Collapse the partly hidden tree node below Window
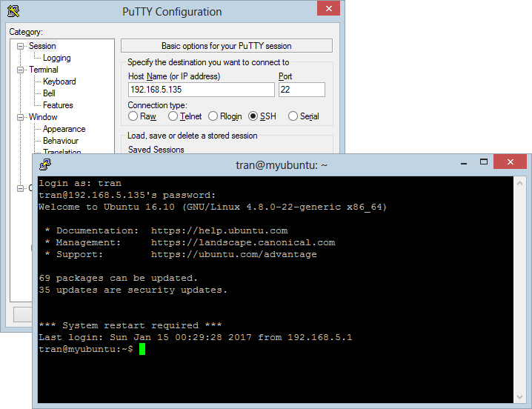 pyautogui.click(x=20, y=188)
